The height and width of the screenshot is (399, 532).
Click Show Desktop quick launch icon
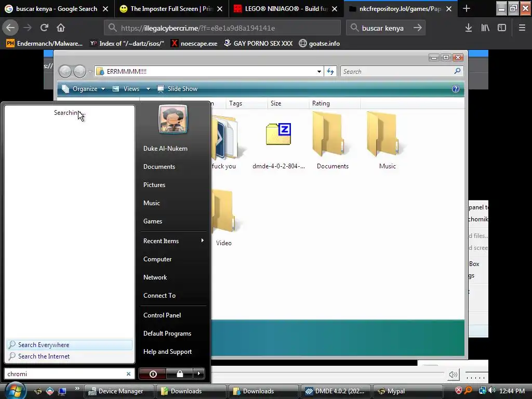62,391
